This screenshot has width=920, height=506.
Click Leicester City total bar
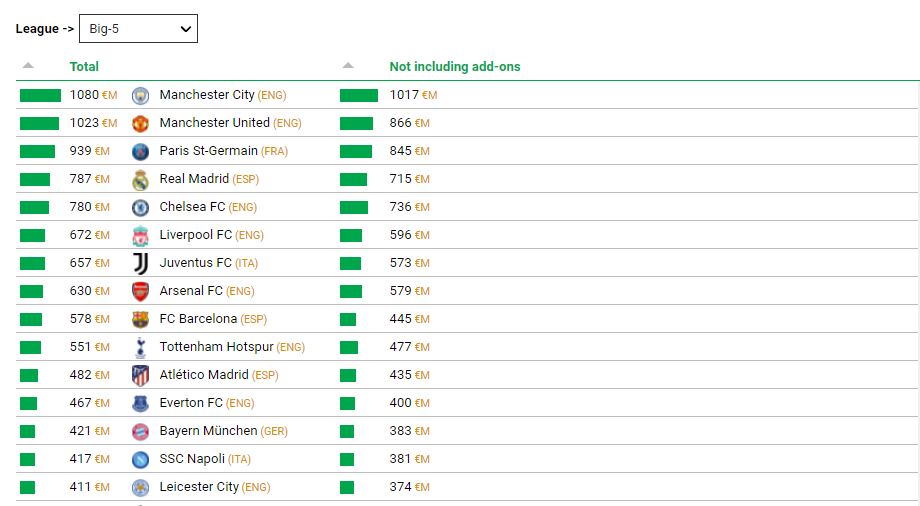coord(28,487)
